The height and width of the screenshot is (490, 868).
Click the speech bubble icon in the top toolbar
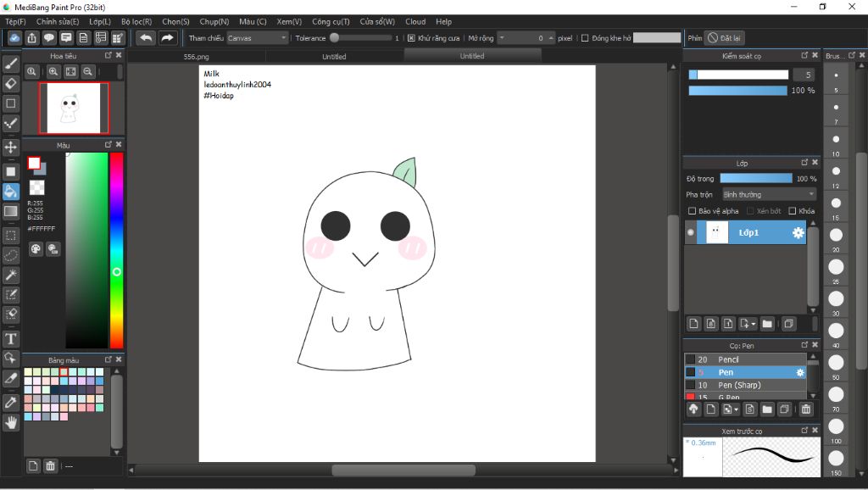click(49, 37)
